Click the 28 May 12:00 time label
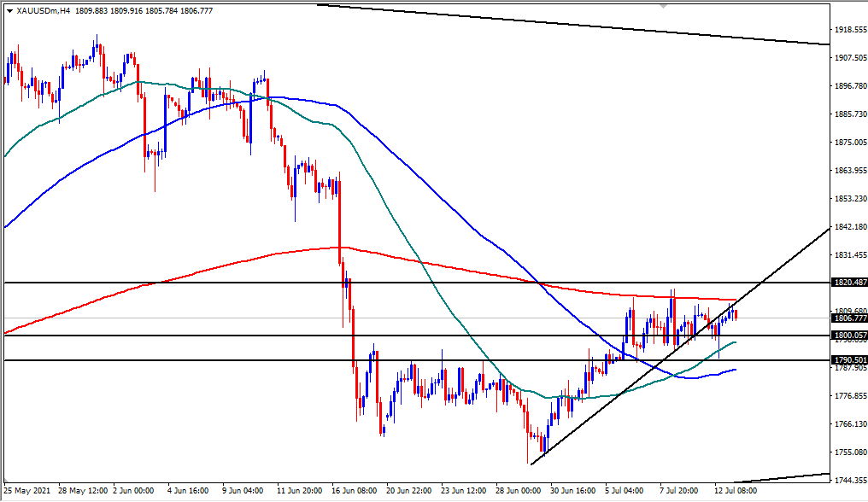 [x=83, y=490]
